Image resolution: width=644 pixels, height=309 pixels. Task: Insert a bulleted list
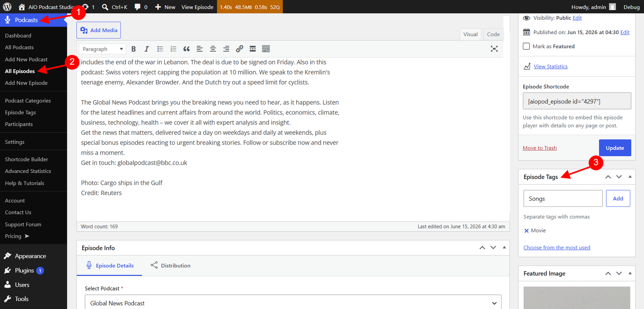click(x=160, y=49)
